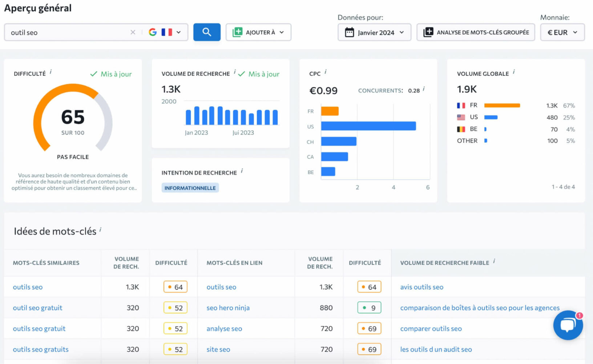
Task: Open 'les outils d un audit seo' link
Action: click(x=436, y=349)
